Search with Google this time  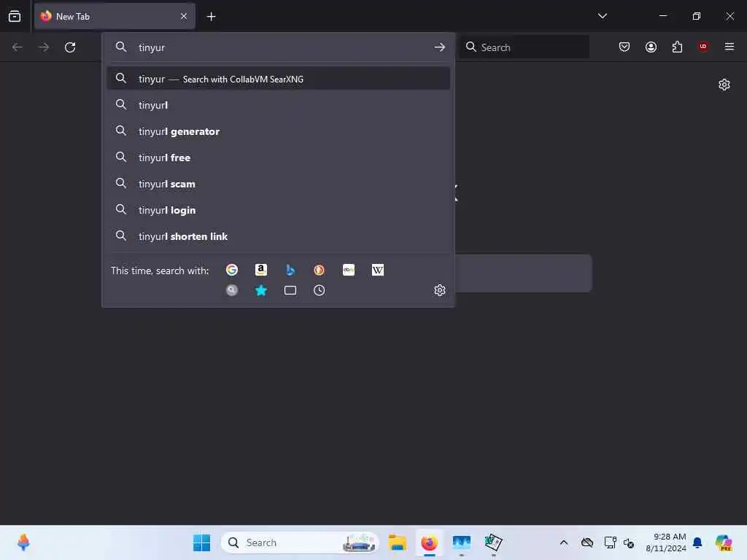pyautogui.click(x=232, y=270)
